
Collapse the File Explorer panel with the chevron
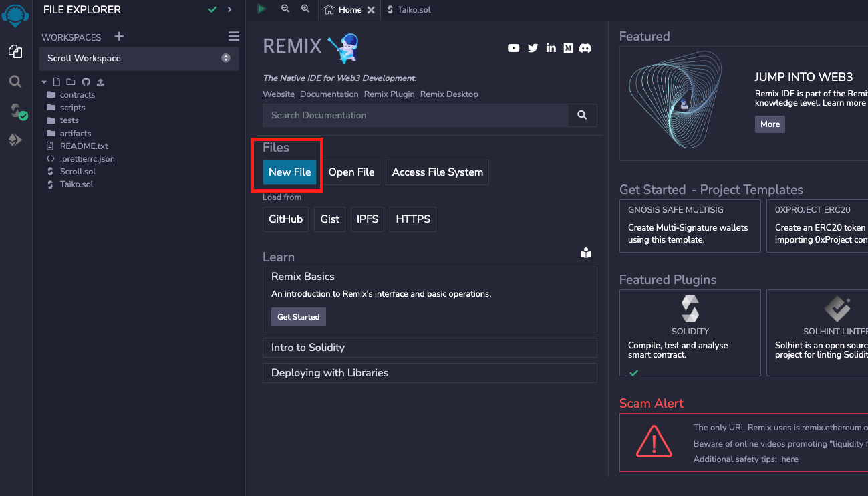pos(229,9)
